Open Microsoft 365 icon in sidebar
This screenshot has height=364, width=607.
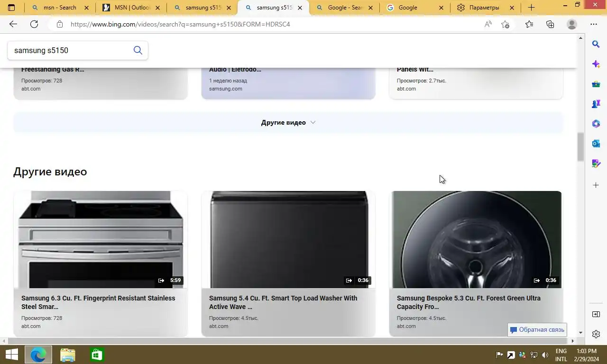(596, 124)
